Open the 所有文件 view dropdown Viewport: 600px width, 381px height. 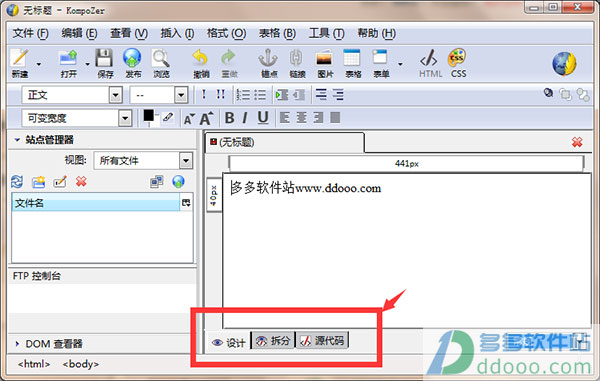(186, 161)
